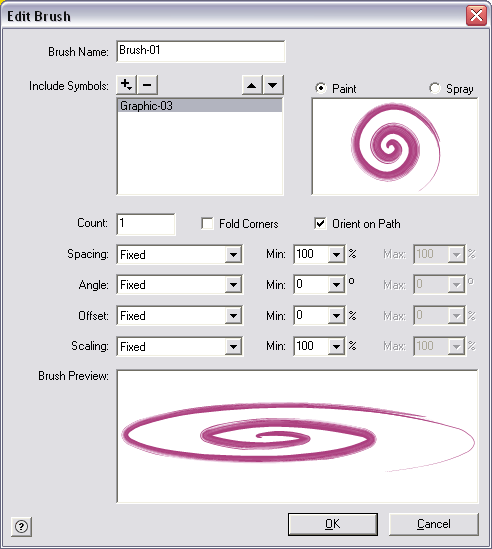Open the Angle type dropdown
Screen dimensions: 492x549
[x=179, y=285]
